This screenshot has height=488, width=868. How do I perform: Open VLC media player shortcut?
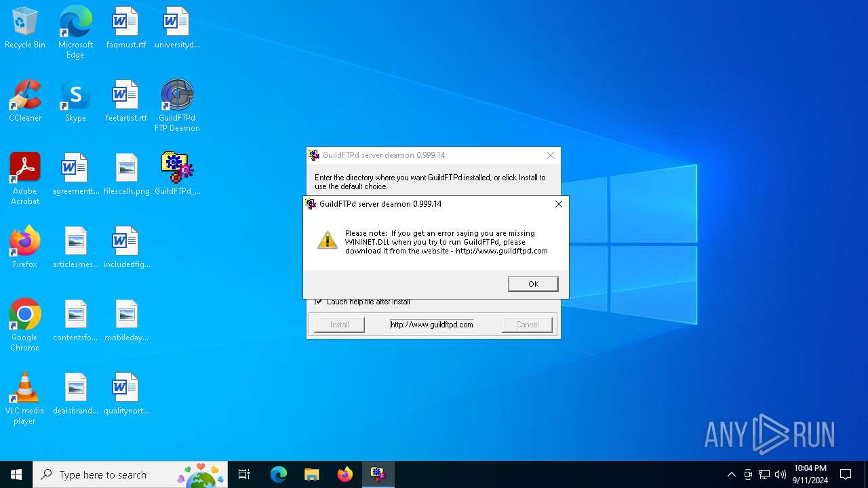pyautogui.click(x=25, y=398)
